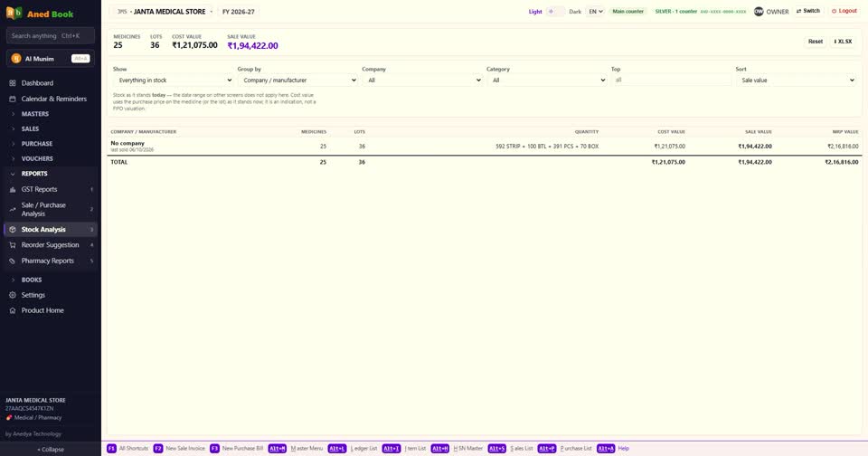Open the Group by dropdown

297,81
